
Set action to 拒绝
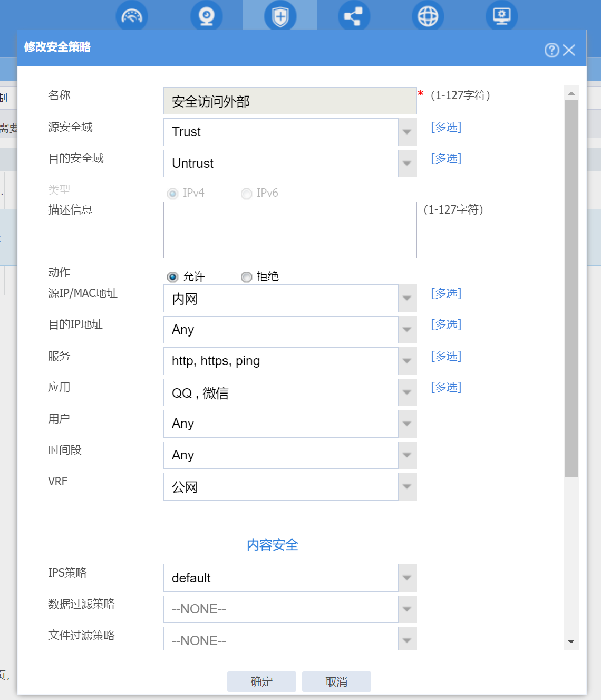(246, 277)
